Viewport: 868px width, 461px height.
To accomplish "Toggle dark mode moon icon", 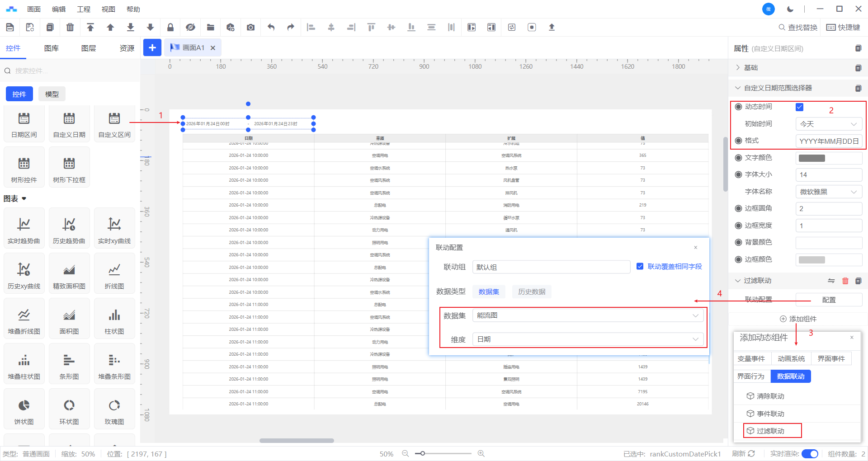I will click(790, 9).
